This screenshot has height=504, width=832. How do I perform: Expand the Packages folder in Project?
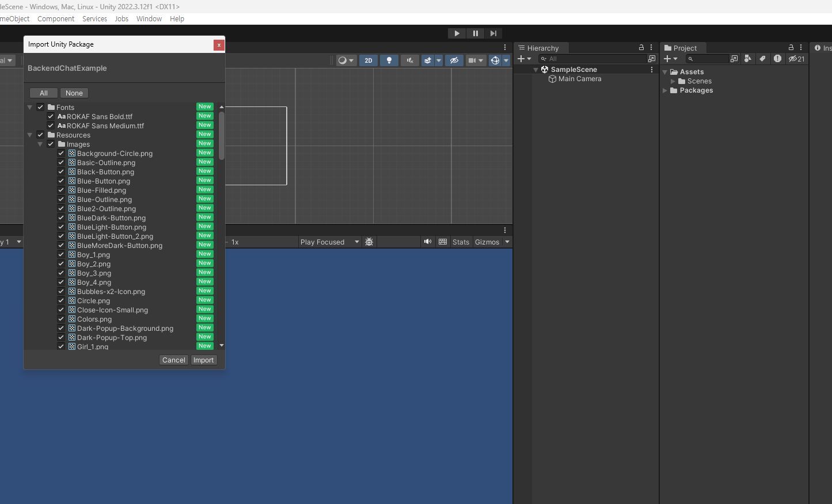tap(665, 90)
